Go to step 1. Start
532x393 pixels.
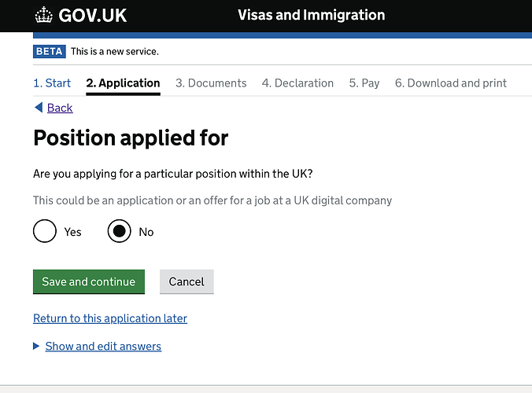click(x=52, y=83)
